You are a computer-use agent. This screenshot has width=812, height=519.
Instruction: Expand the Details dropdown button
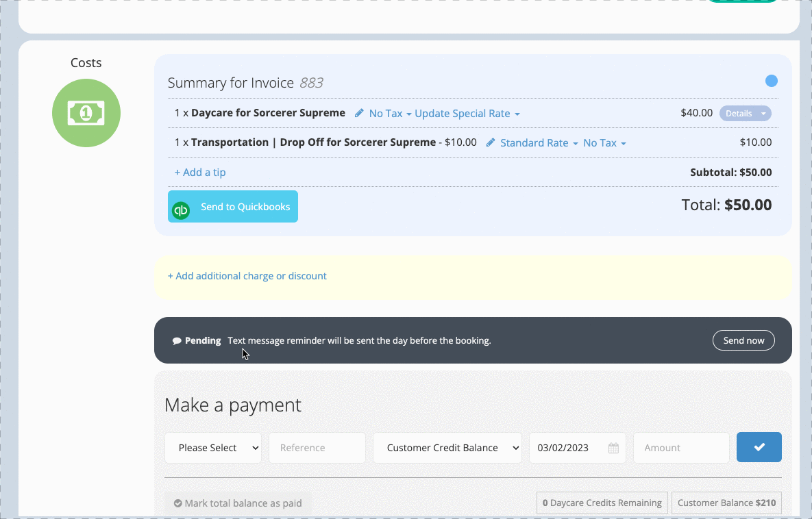(x=746, y=114)
